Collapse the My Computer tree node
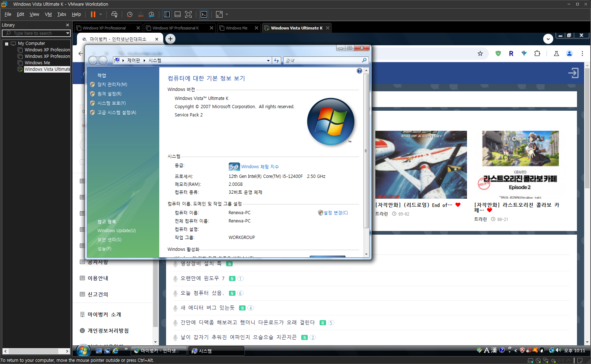The height and width of the screenshot is (364, 591). 6,44
